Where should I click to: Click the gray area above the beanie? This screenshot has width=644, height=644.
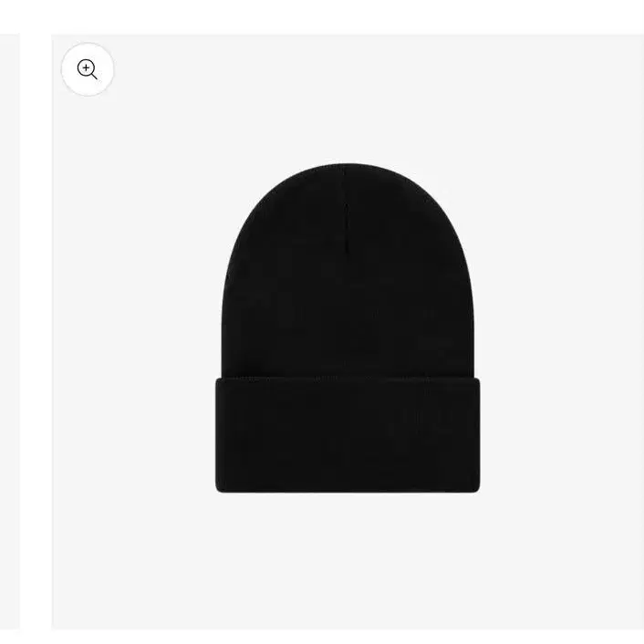[x=348, y=99]
